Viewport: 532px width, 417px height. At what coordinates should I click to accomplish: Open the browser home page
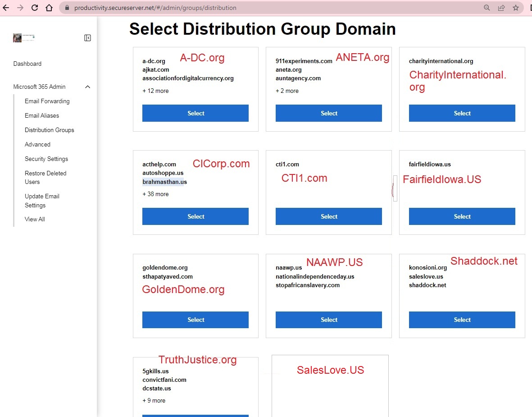tap(49, 8)
